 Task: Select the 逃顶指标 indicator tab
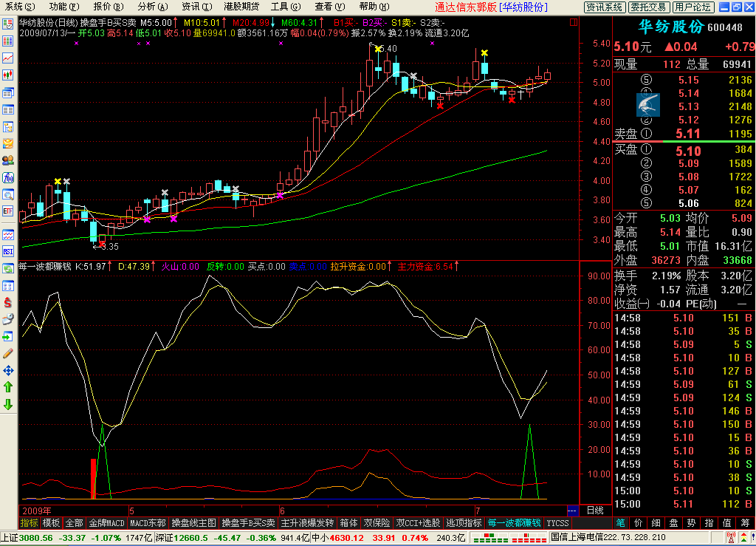pos(464,523)
